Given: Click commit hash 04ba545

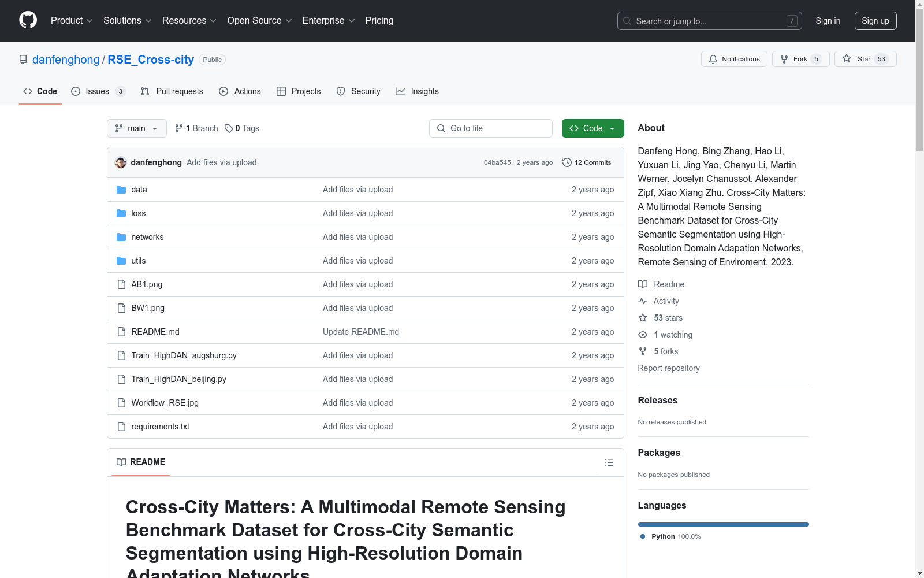Looking at the screenshot, I should coord(497,162).
